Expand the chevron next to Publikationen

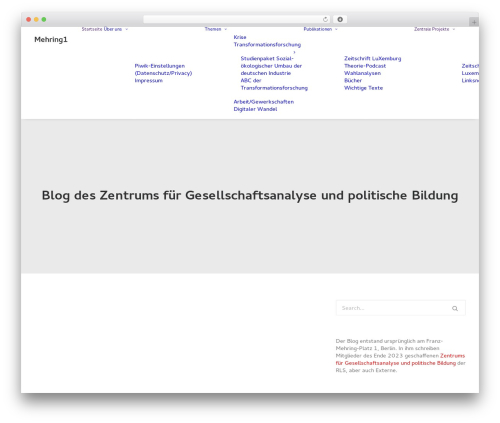[x=336, y=29]
